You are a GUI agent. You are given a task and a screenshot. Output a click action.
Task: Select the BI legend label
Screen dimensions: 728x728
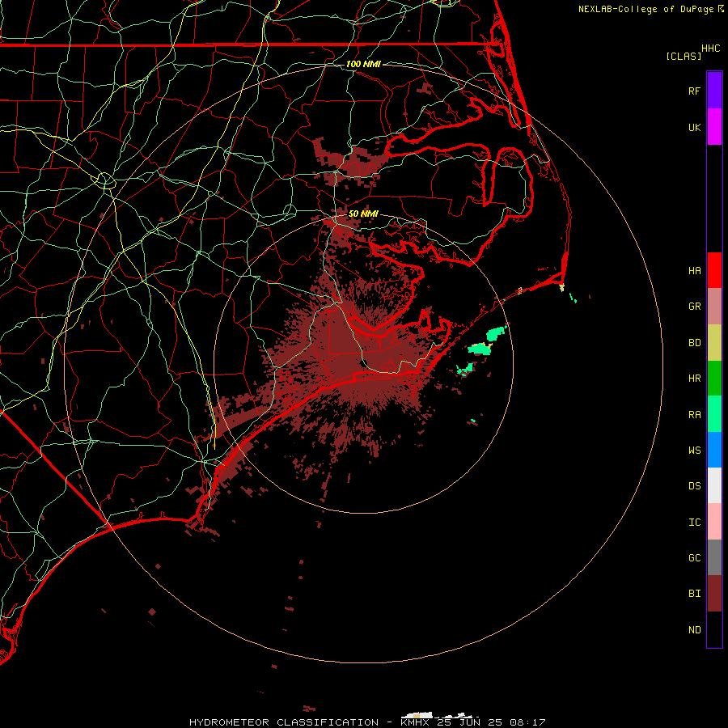(694, 594)
